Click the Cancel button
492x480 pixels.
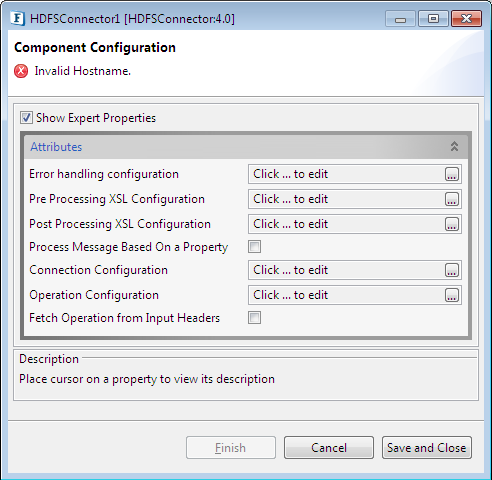click(329, 448)
